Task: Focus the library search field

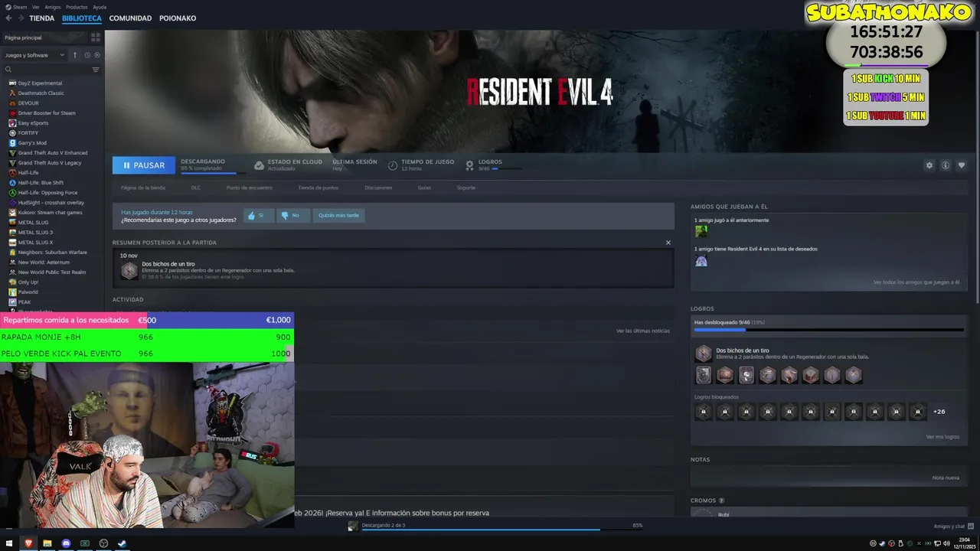Action: point(46,70)
